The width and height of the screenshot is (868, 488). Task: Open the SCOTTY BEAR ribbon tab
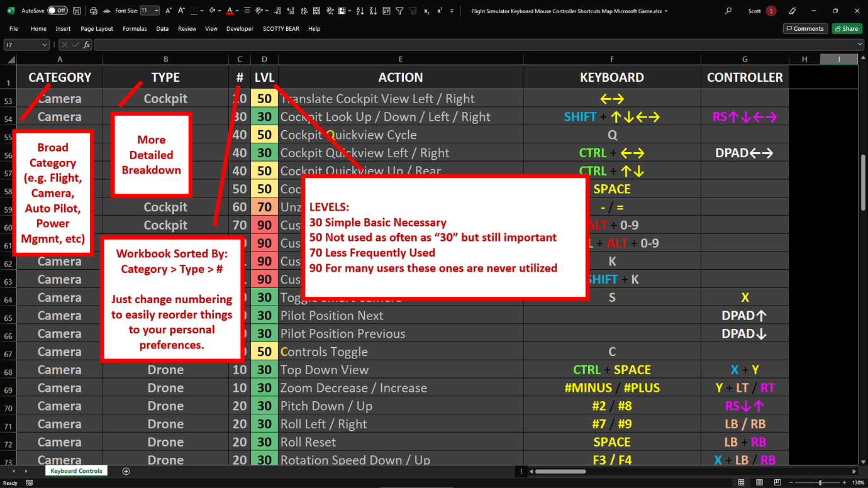(281, 28)
